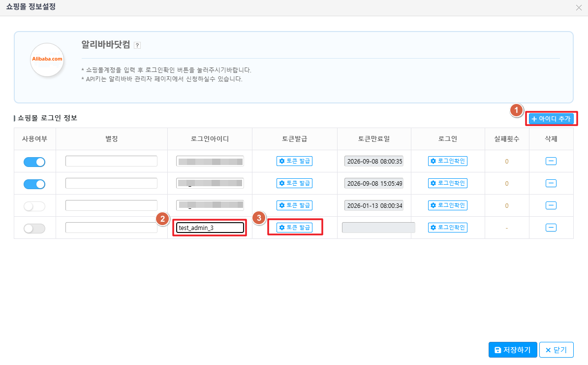Viewport: 588px width, 365px height.
Task: Click 토큰 발급 in the first row
Action: pyautogui.click(x=294, y=161)
